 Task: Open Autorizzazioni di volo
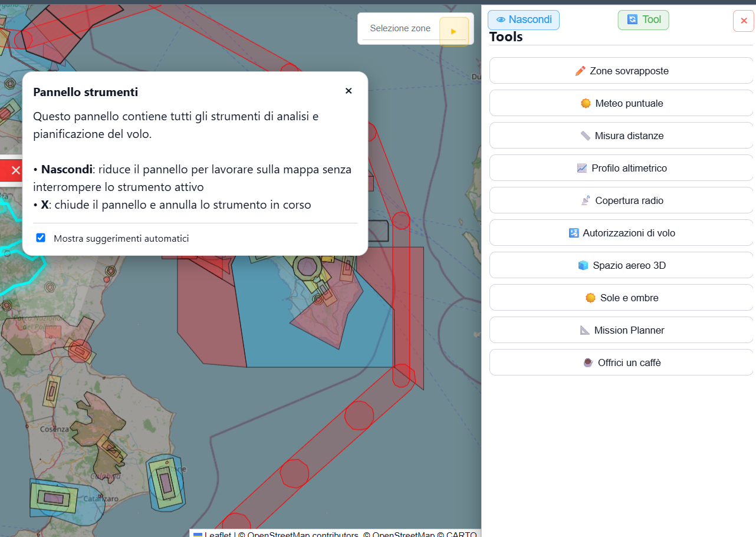621,233
